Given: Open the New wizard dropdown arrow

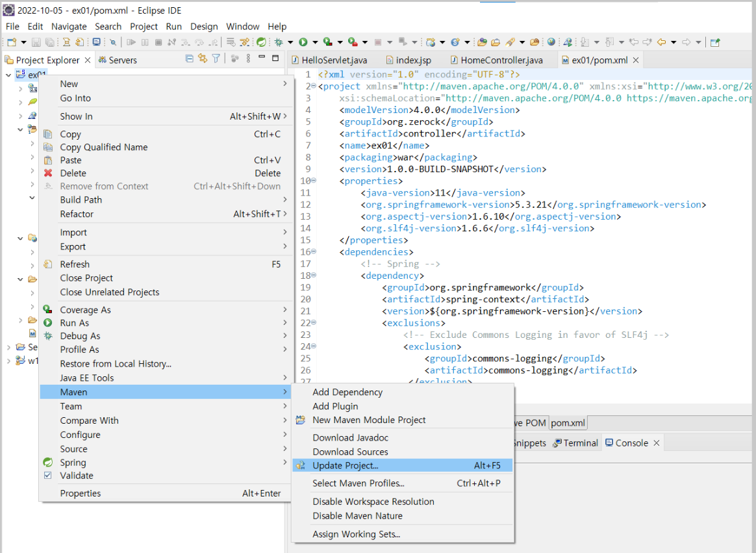Looking at the screenshot, I should coord(23,42).
